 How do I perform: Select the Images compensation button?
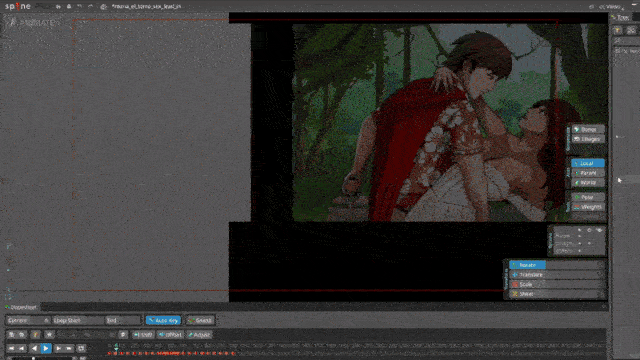pos(588,139)
